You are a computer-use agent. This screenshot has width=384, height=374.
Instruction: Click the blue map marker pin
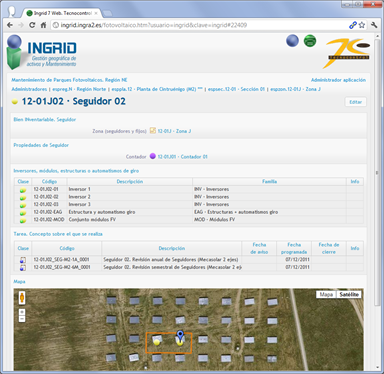coord(180,335)
